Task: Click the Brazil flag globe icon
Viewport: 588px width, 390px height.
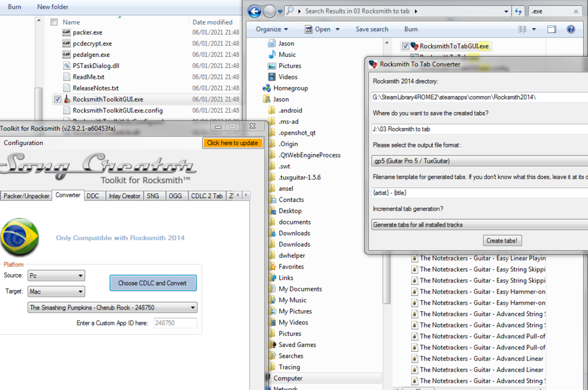Action: pyautogui.click(x=20, y=237)
